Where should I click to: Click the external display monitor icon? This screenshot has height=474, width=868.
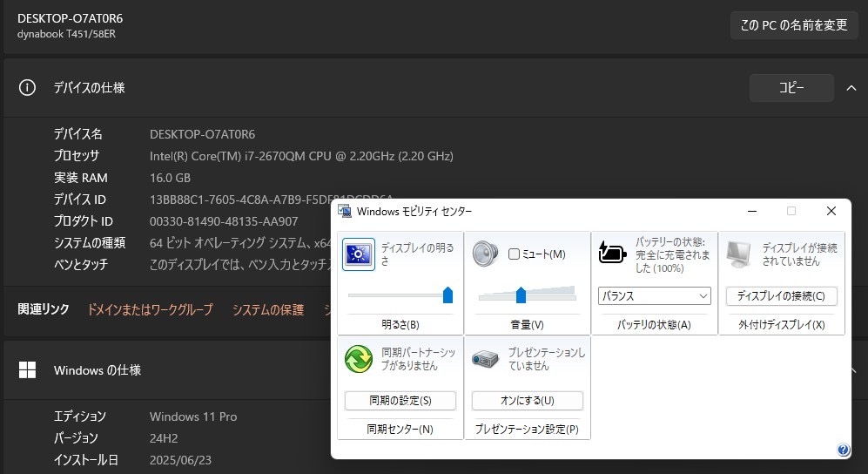click(x=739, y=254)
